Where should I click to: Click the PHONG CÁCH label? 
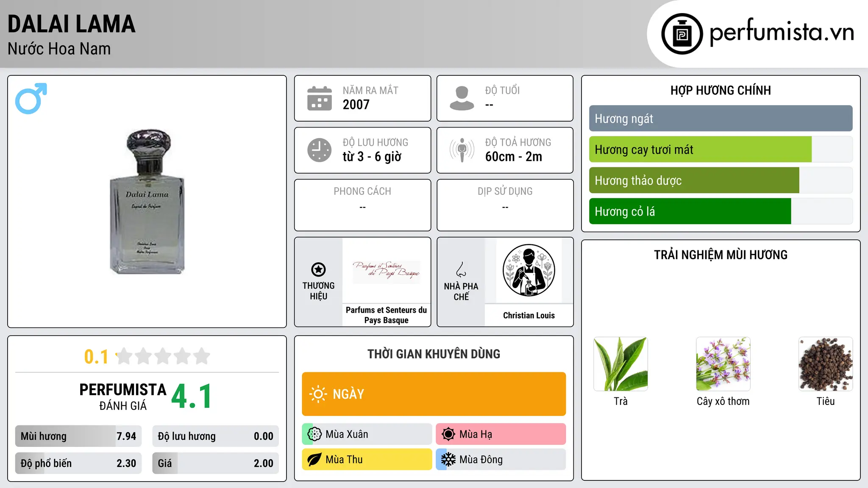[x=362, y=191]
